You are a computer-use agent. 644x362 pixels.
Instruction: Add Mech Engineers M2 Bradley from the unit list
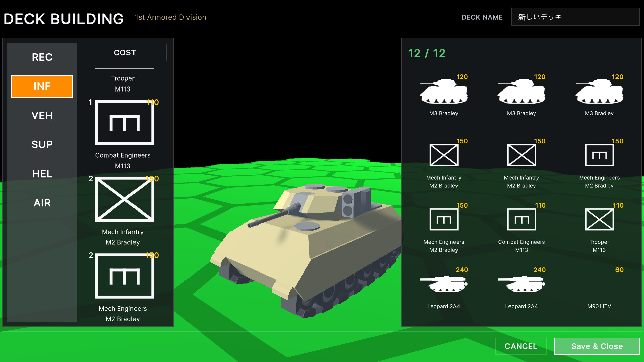click(124, 276)
